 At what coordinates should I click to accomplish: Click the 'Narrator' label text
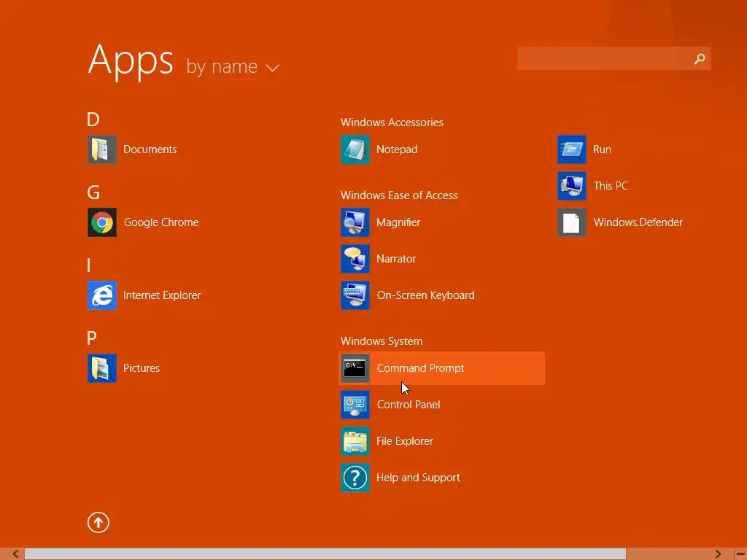(396, 259)
